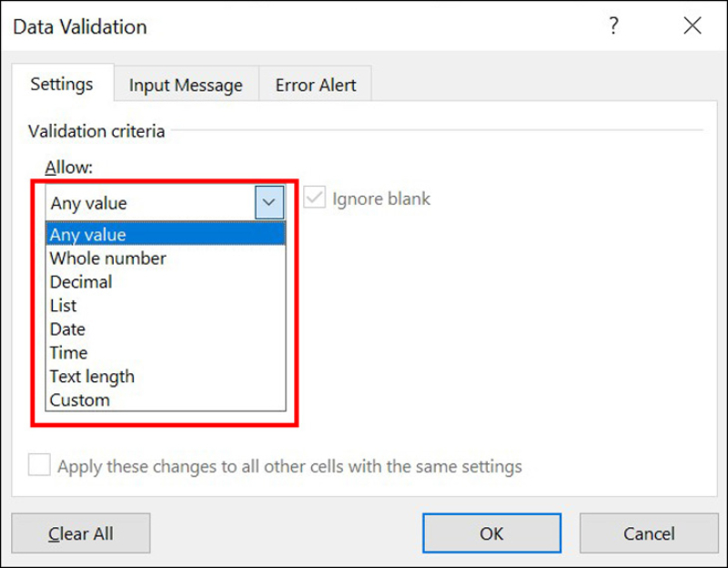Open the Help (?) icon
Viewport: 728px width, 568px height.
click(x=613, y=26)
